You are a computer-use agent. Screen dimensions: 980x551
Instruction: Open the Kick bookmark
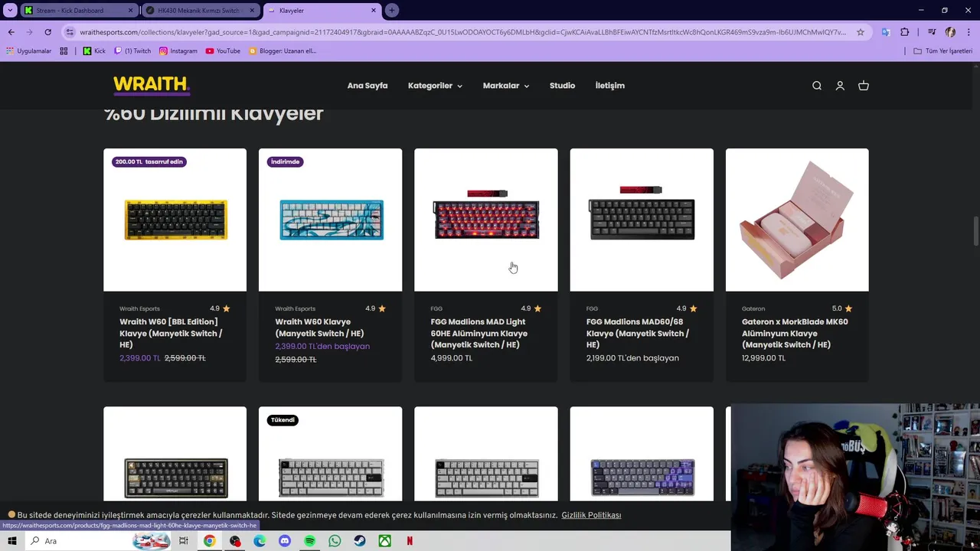(95, 51)
